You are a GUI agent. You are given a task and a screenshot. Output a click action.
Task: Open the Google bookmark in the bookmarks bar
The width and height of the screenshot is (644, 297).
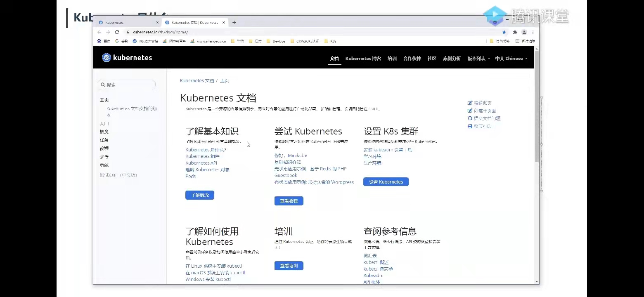(x=121, y=41)
